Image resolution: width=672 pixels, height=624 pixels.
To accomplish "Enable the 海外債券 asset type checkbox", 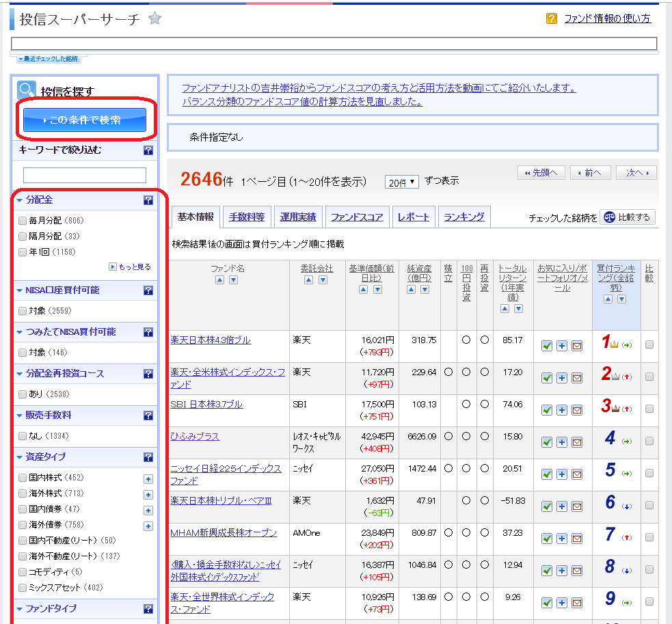I will pos(23,526).
